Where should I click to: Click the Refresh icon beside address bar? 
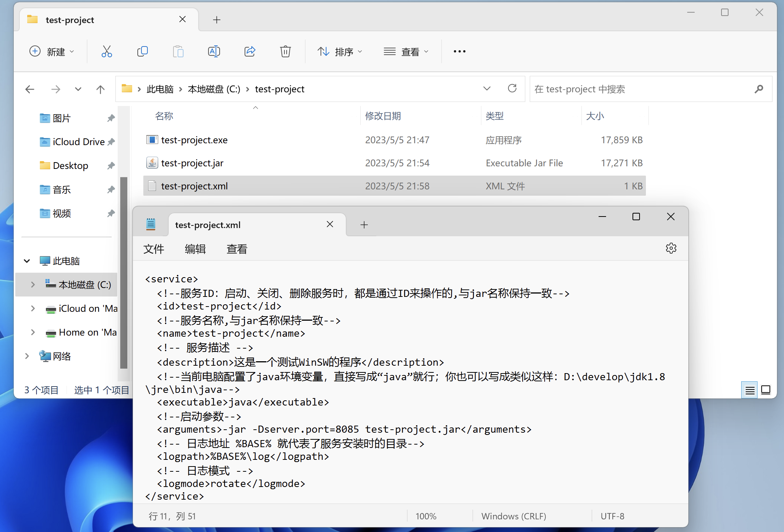point(512,89)
